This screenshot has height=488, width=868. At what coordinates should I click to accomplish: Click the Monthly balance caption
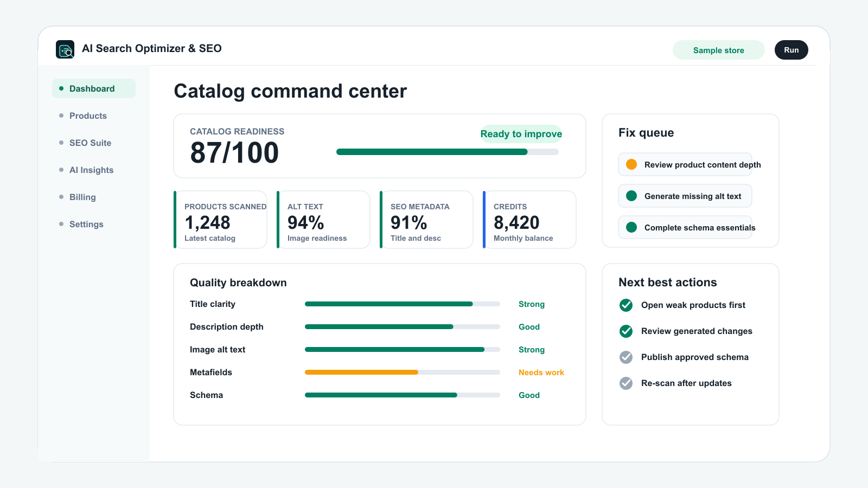click(x=524, y=238)
